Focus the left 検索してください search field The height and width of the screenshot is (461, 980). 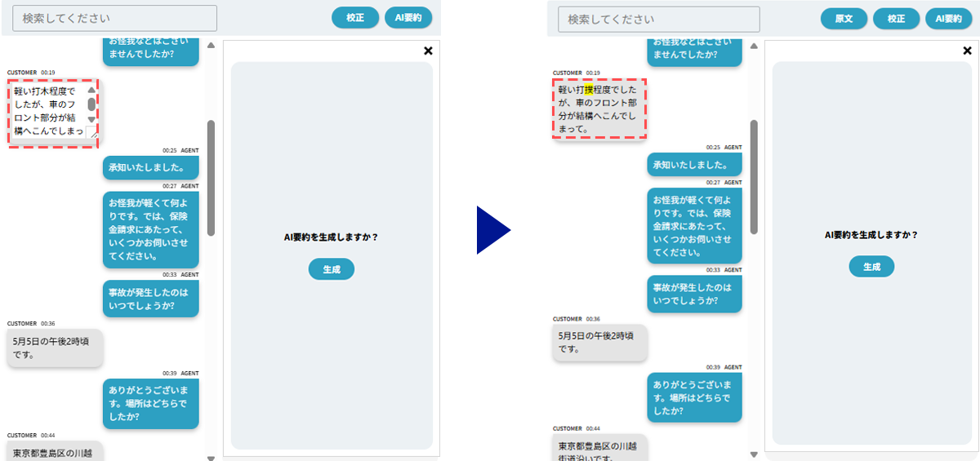(116, 18)
